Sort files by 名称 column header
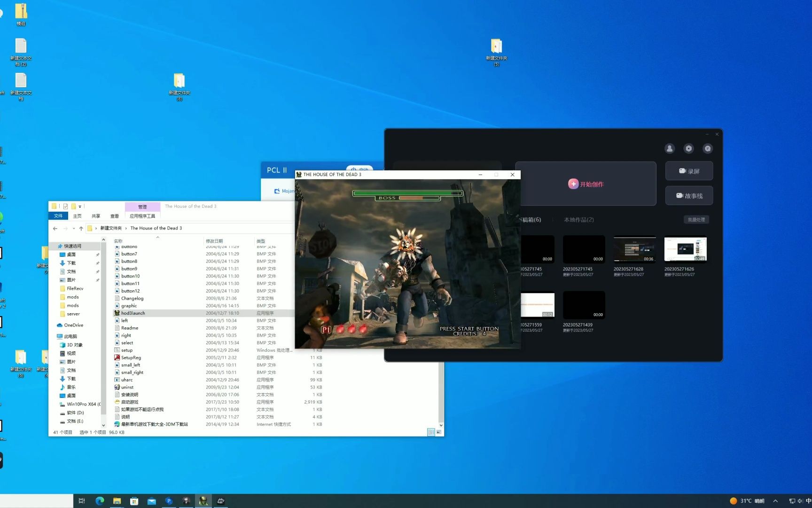The height and width of the screenshot is (508, 812). click(118, 241)
